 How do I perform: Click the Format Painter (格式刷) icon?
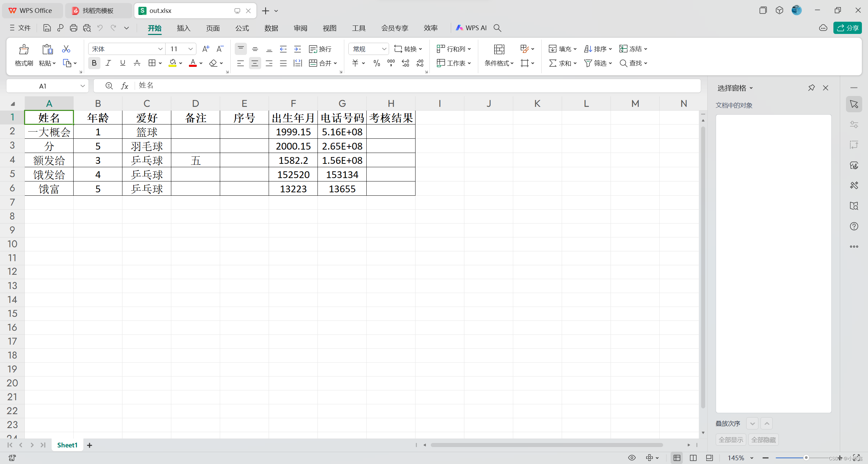pyautogui.click(x=23, y=50)
